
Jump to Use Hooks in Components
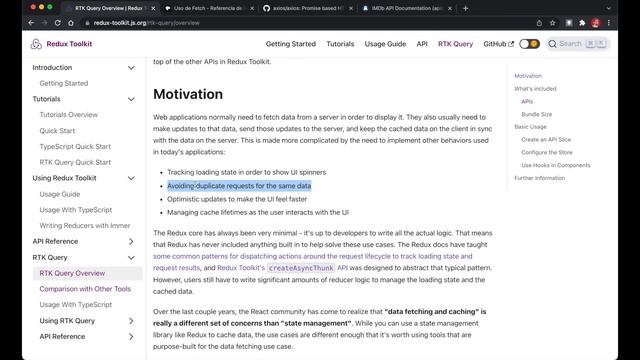click(x=556, y=165)
